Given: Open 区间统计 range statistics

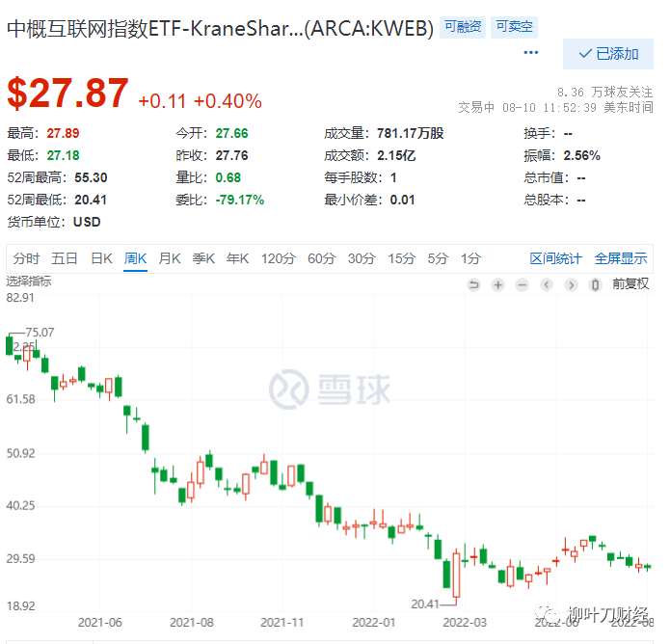Looking at the screenshot, I should (x=555, y=258).
